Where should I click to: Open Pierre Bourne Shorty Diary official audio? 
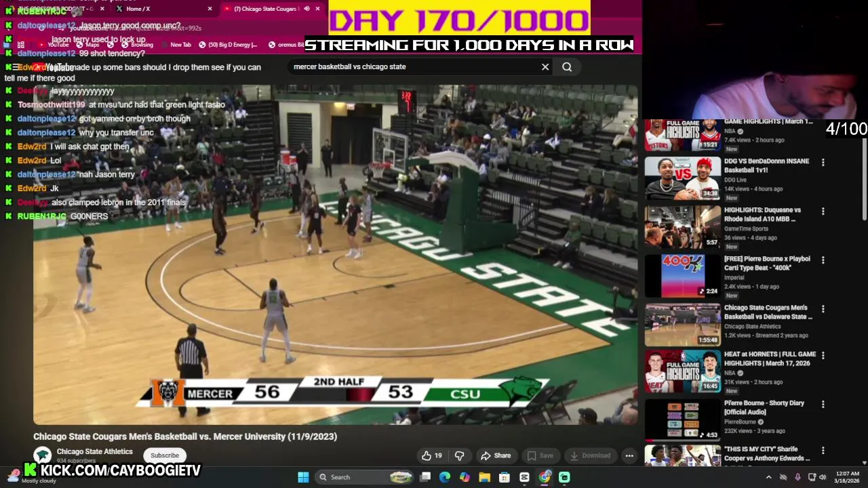[x=764, y=407]
